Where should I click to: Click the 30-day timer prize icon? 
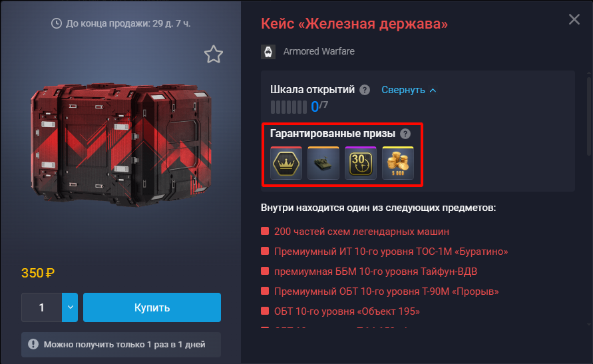[x=361, y=163]
